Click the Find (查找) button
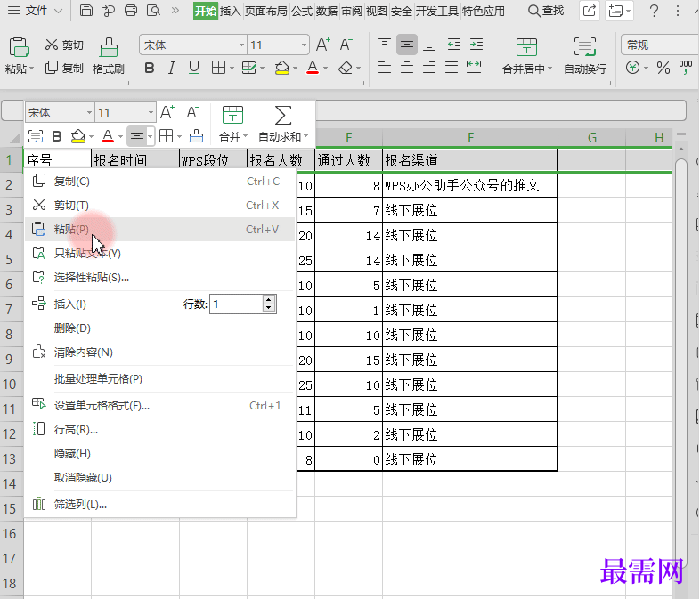This screenshot has height=599, width=700. point(545,11)
